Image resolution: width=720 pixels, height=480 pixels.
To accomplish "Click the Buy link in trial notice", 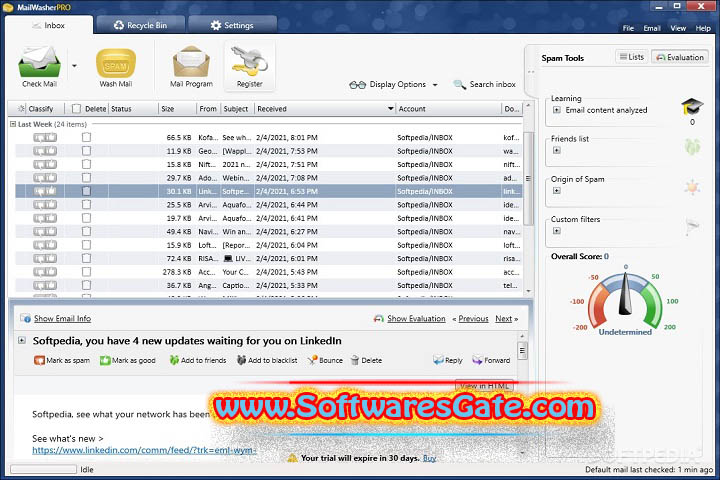I will click(429, 458).
